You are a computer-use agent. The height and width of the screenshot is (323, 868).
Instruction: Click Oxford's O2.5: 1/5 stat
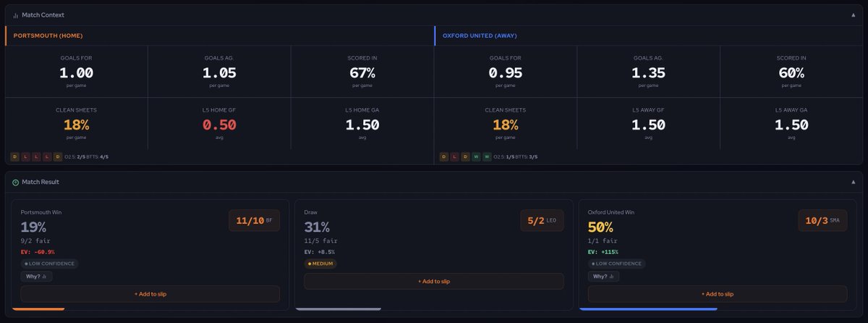click(x=505, y=156)
